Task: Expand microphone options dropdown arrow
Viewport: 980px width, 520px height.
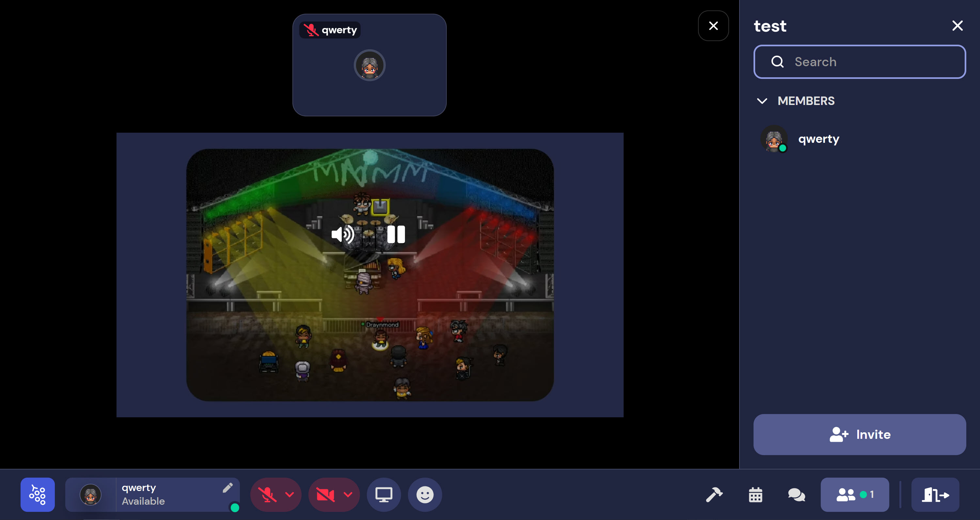Action: [x=289, y=495]
